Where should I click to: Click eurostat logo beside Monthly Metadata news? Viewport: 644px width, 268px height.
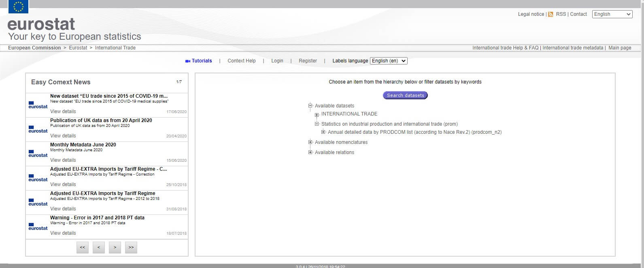[x=38, y=153]
